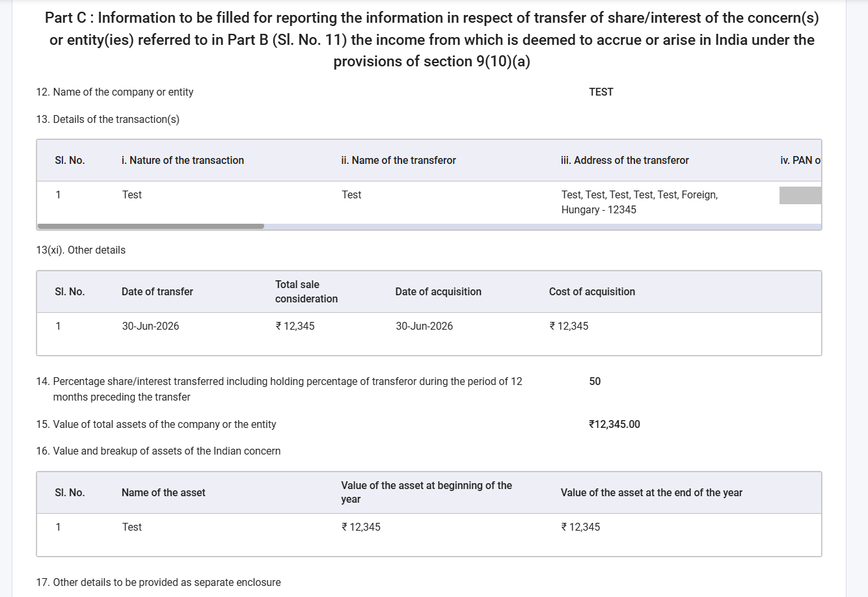Image resolution: width=868 pixels, height=597 pixels.
Task: Click the cost of acquisition value ₹ 12,345
Action: click(x=569, y=326)
